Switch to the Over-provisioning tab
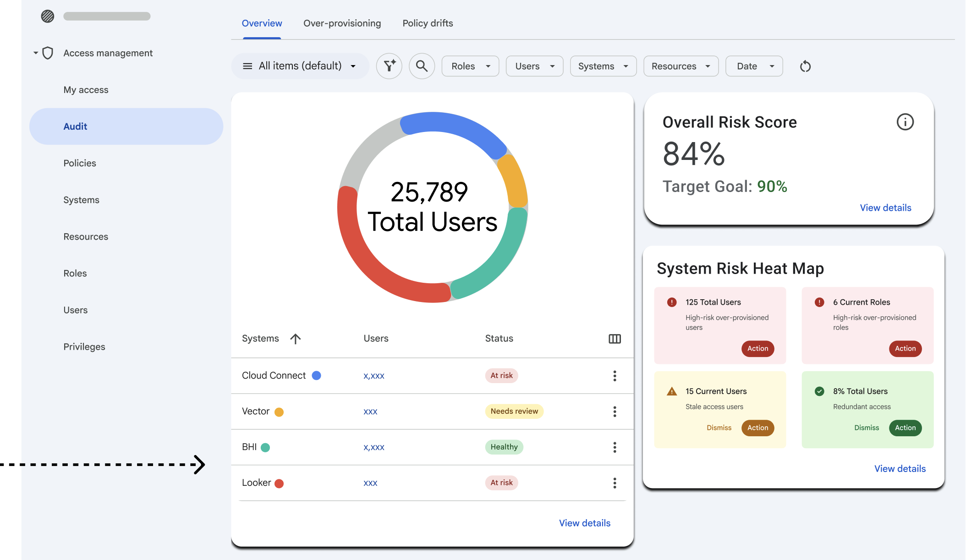 click(342, 23)
